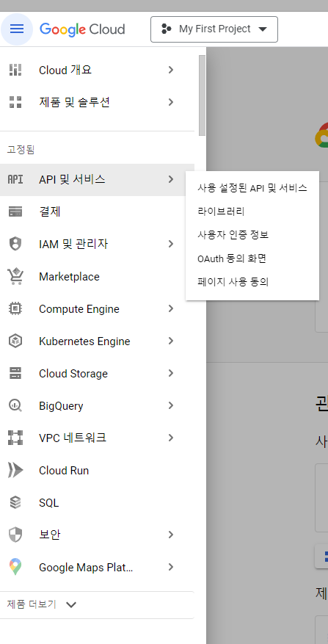Click the API icon beside API 및 서비스

click(15, 179)
